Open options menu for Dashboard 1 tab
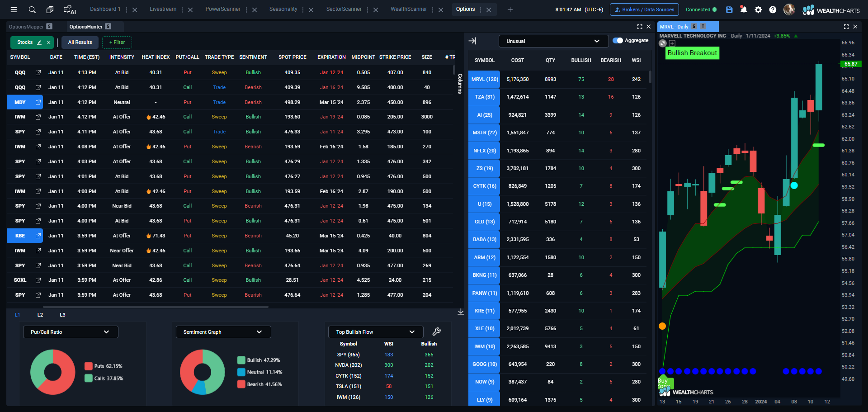The image size is (868, 412). point(126,9)
